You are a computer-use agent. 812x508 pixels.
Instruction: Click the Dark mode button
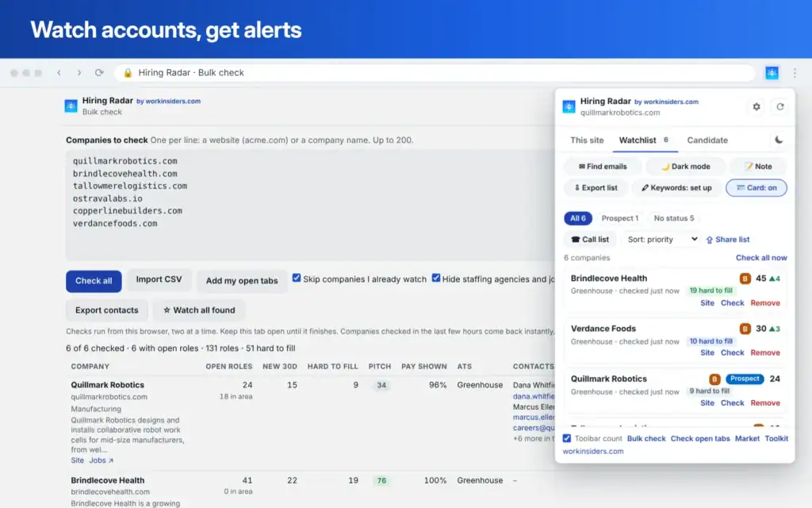(686, 167)
